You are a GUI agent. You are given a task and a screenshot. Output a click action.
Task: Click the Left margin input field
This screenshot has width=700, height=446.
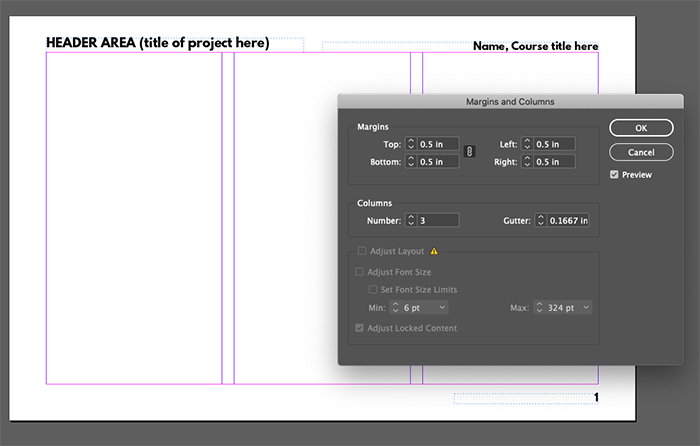554,144
